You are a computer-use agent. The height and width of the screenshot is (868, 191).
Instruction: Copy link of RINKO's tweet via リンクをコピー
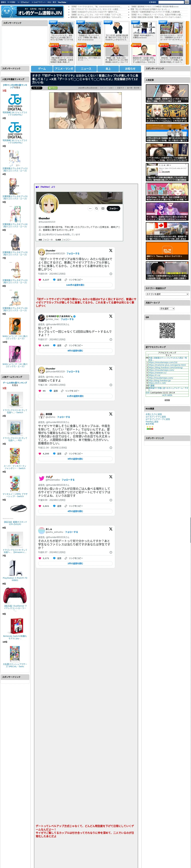click(74, 345)
